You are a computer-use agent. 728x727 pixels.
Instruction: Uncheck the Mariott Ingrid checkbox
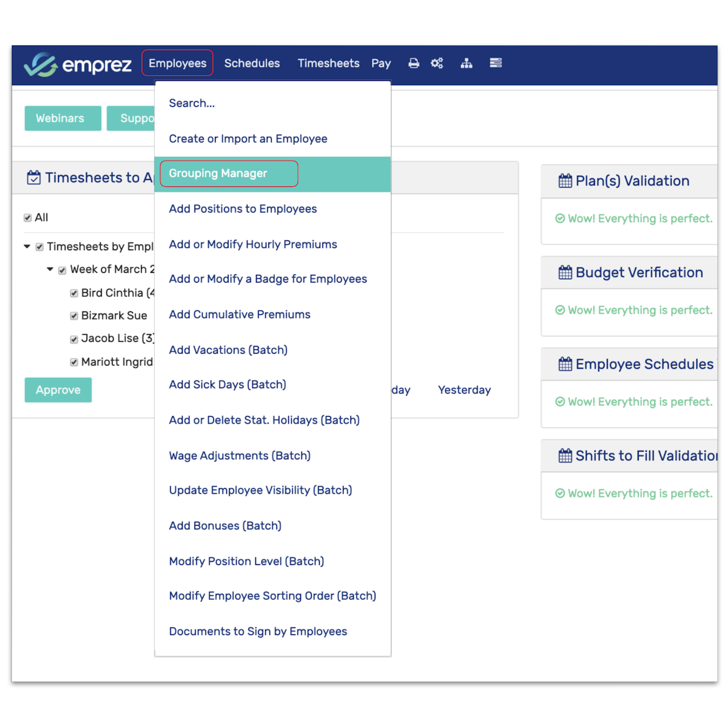click(x=74, y=362)
